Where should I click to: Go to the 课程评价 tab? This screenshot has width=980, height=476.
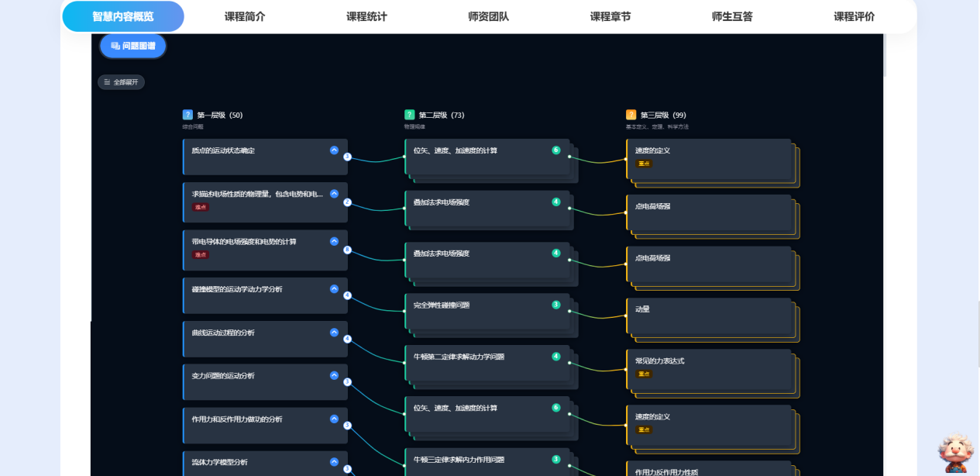[854, 16]
